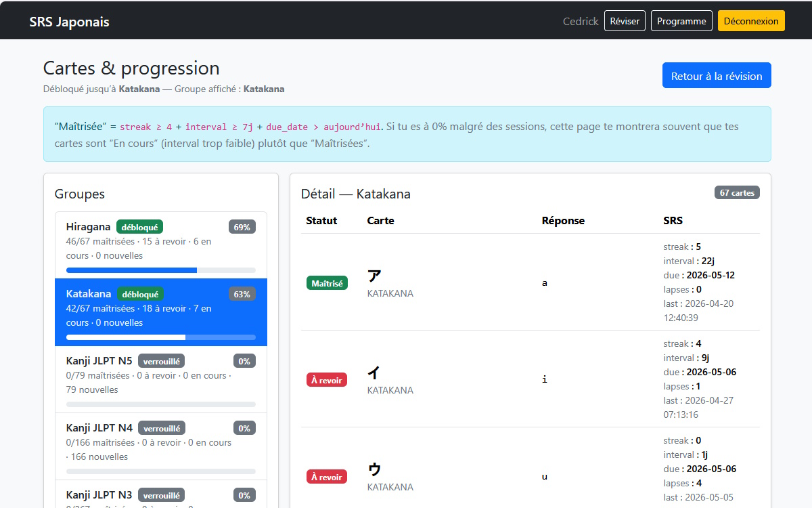Click the 67 cartes badge

[737, 192]
